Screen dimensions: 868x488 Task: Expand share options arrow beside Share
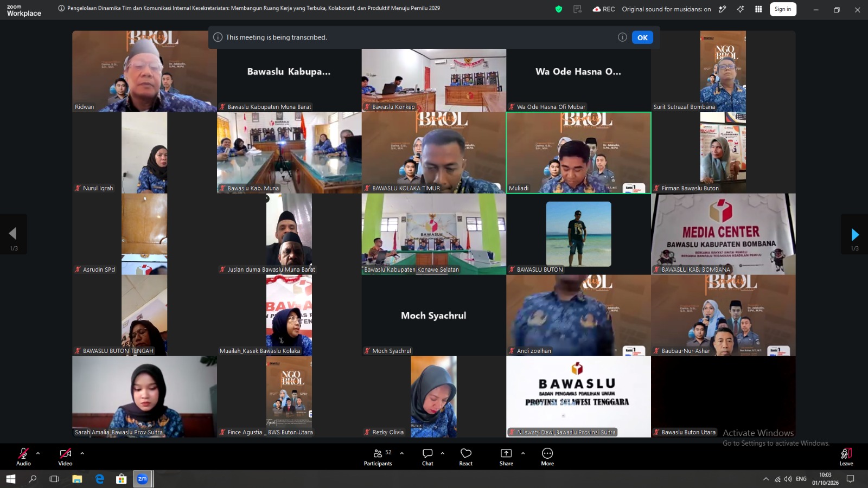click(x=523, y=453)
